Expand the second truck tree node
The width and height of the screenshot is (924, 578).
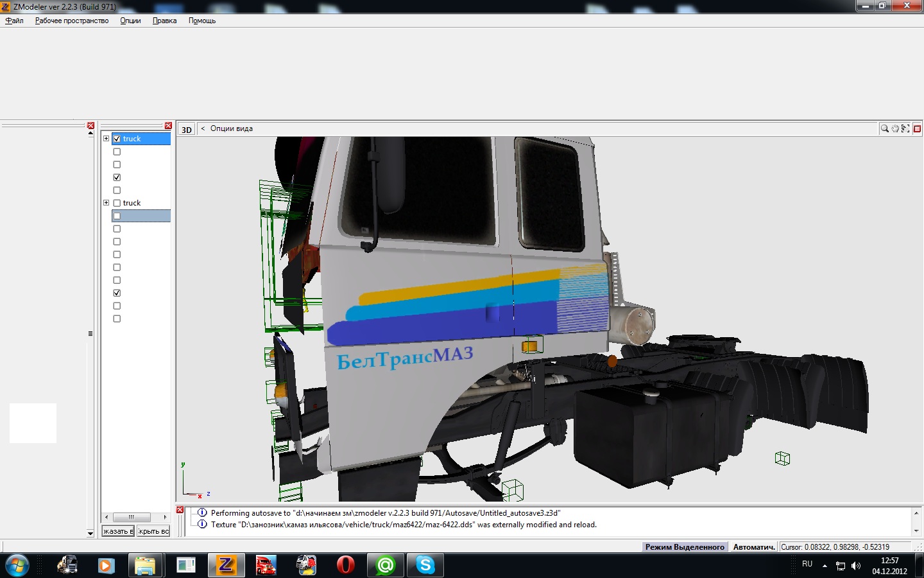107,203
